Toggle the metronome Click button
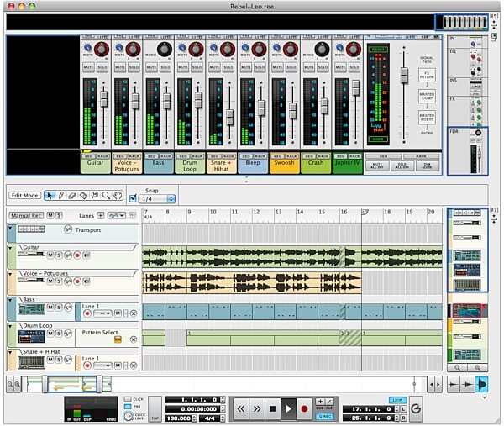Image resolution: width=504 pixels, height=426 pixels. coord(128,399)
